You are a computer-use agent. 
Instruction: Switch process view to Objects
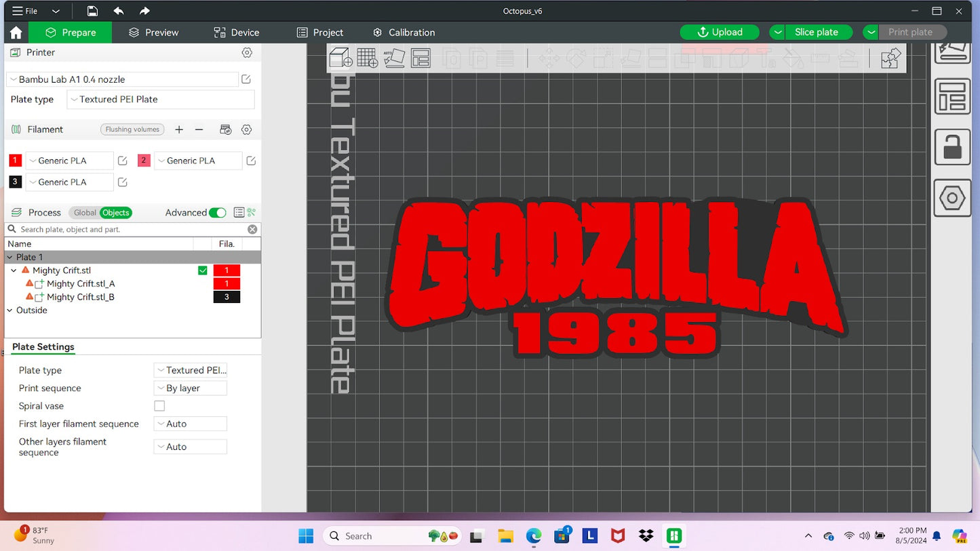(116, 213)
